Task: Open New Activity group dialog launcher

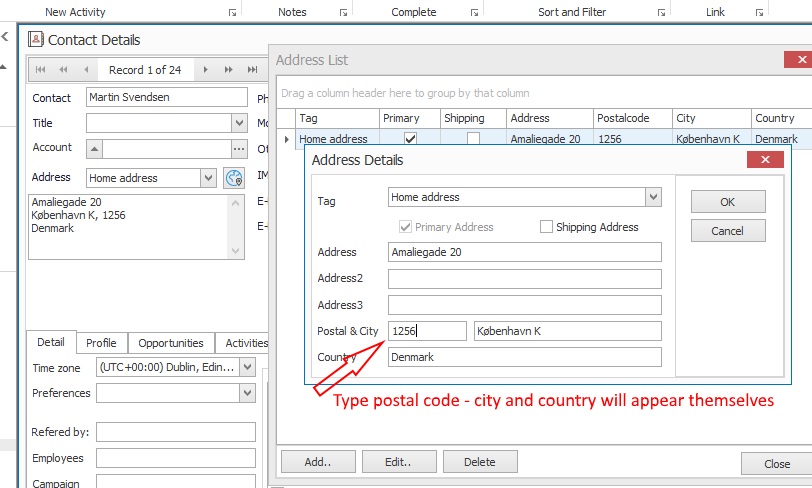Action: (233, 12)
